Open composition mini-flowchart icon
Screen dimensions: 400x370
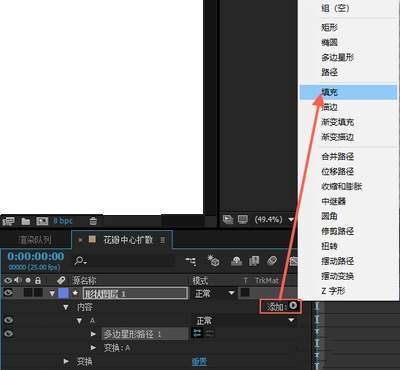click(191, 261)
